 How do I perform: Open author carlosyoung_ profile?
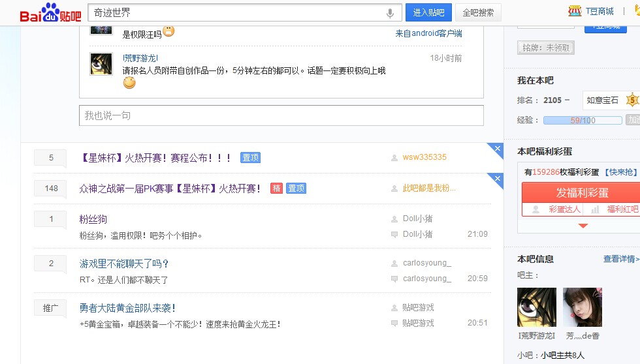coord(427,263)
